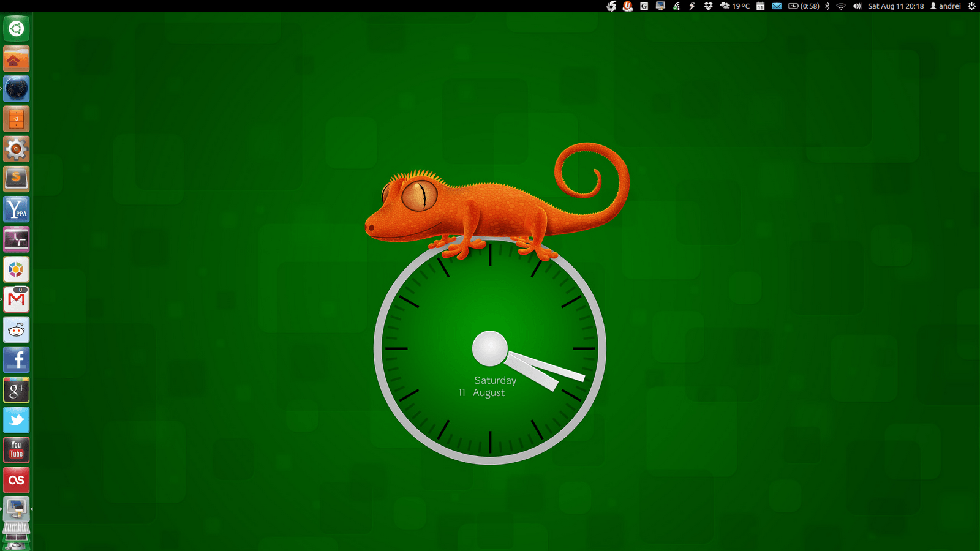The width and height of the screenshot is (980, 551).
Task: Open the calendar indicator showing 11
Action: click(759, 7)
